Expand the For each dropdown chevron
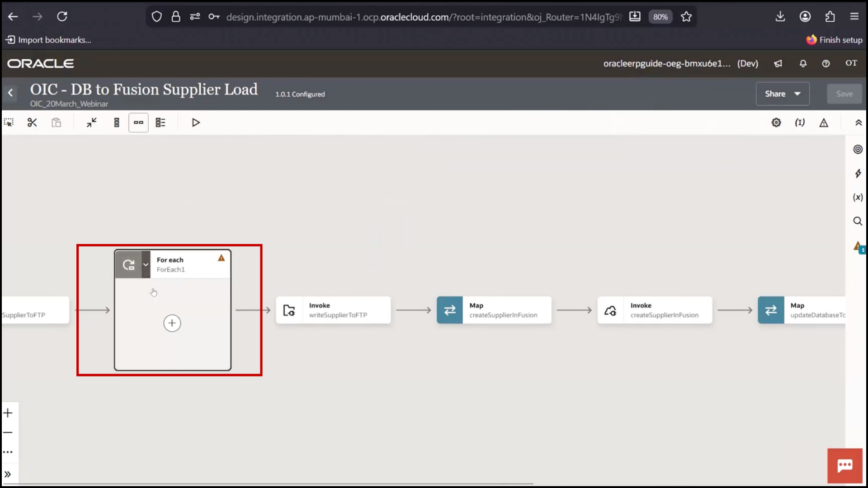The height and width of the screenshot is (488, 868). tap(146, 265)
